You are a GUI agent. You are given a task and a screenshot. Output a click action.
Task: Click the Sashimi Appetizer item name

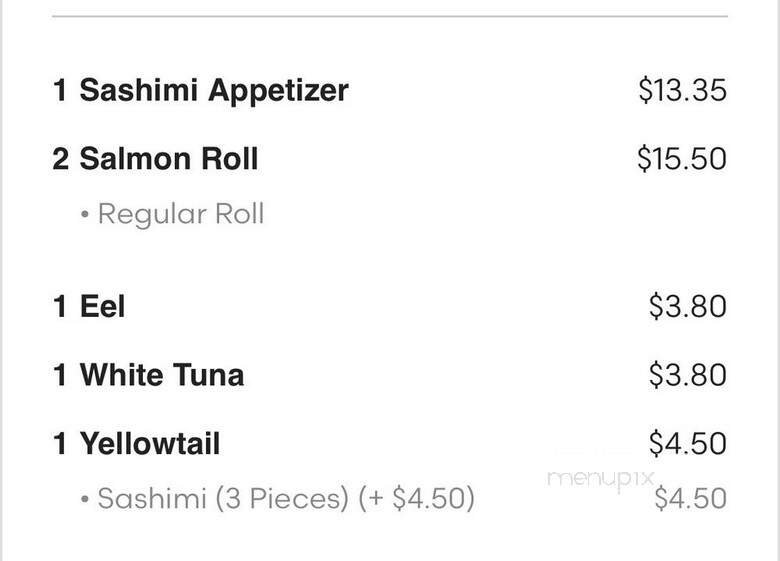point(214,90)
